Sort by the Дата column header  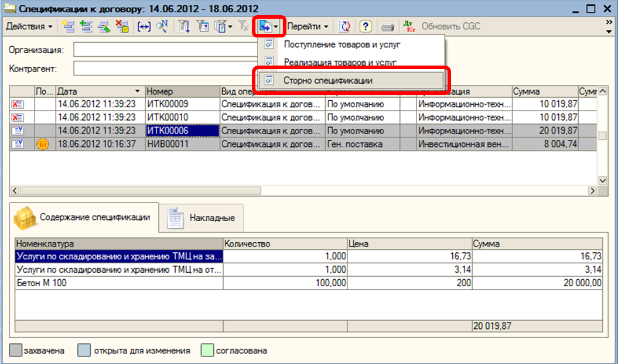101,91
